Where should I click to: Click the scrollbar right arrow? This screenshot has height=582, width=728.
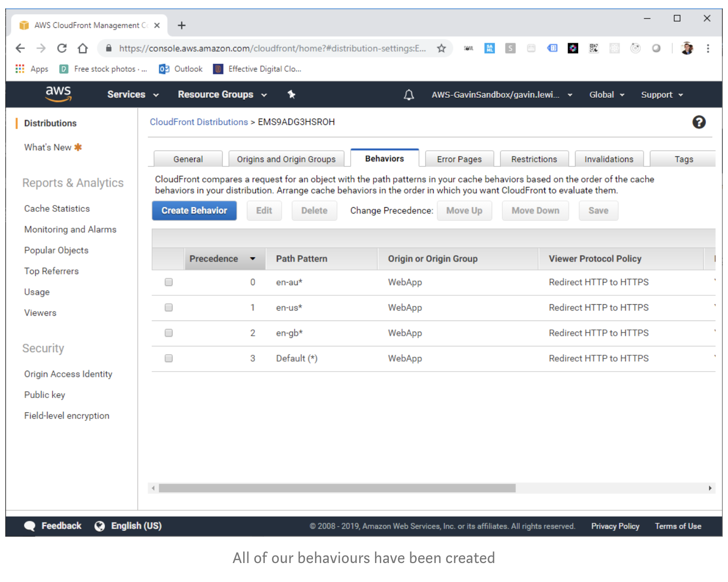coord(710,488)
